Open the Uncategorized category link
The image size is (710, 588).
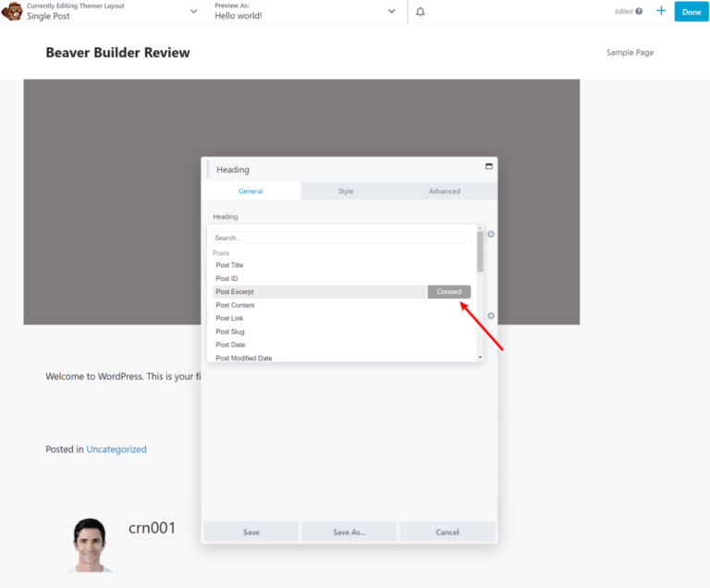[x=116, y=449]
